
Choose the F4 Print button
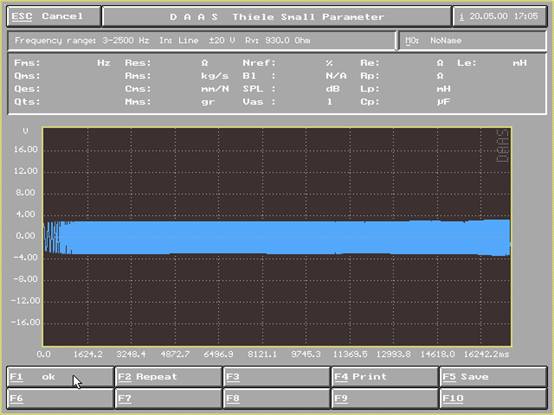385,377
